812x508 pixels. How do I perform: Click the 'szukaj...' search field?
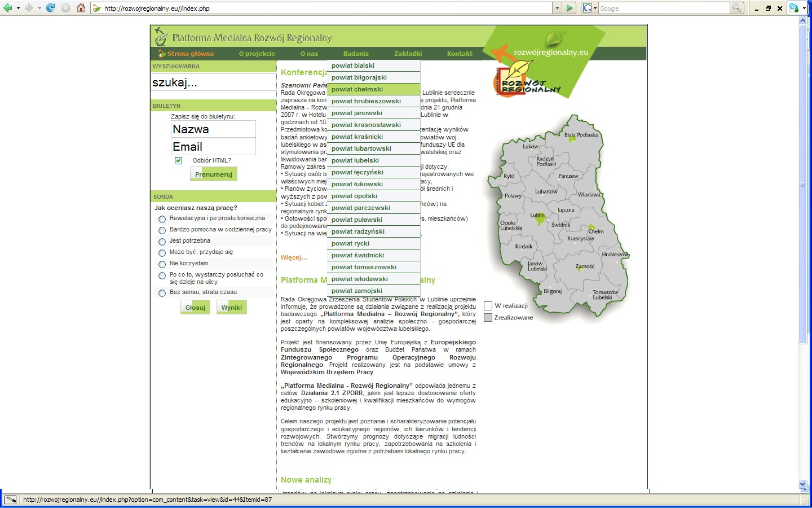click(213, 82)
